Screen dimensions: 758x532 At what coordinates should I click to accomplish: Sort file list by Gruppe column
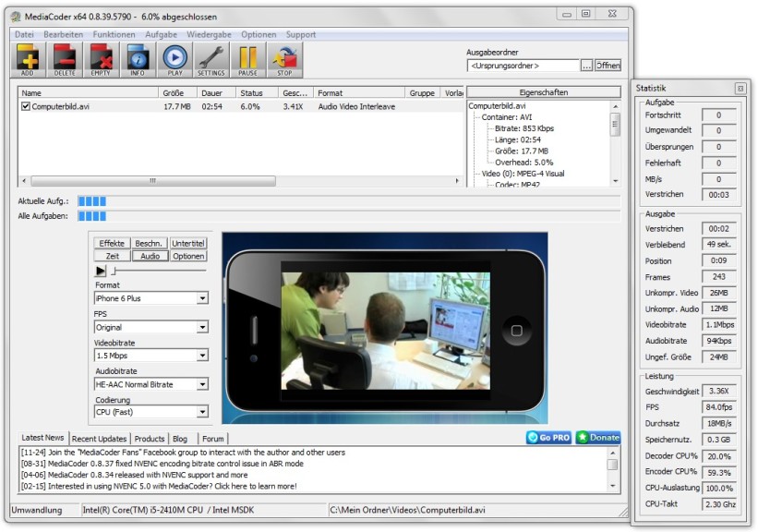pyautogui.click(x=423, y=93)
